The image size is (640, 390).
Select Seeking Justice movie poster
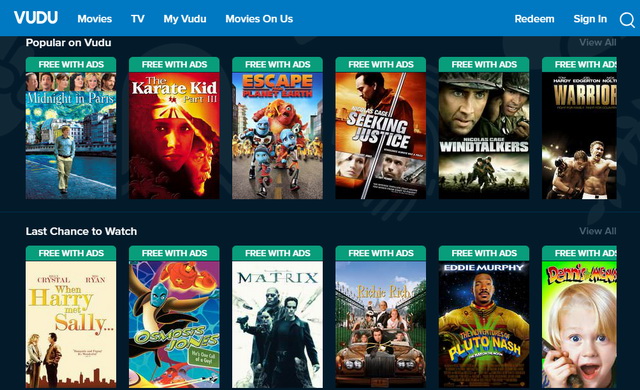381,128
